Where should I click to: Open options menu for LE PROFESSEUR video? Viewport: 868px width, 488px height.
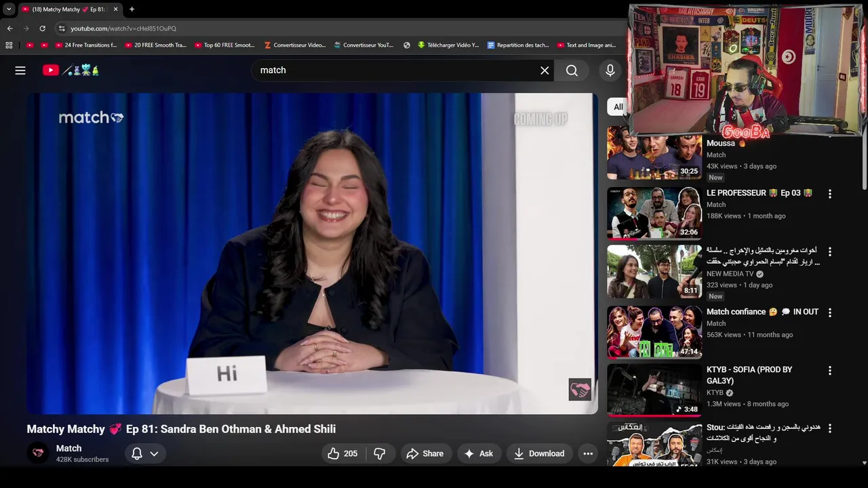tap(829, 194)
